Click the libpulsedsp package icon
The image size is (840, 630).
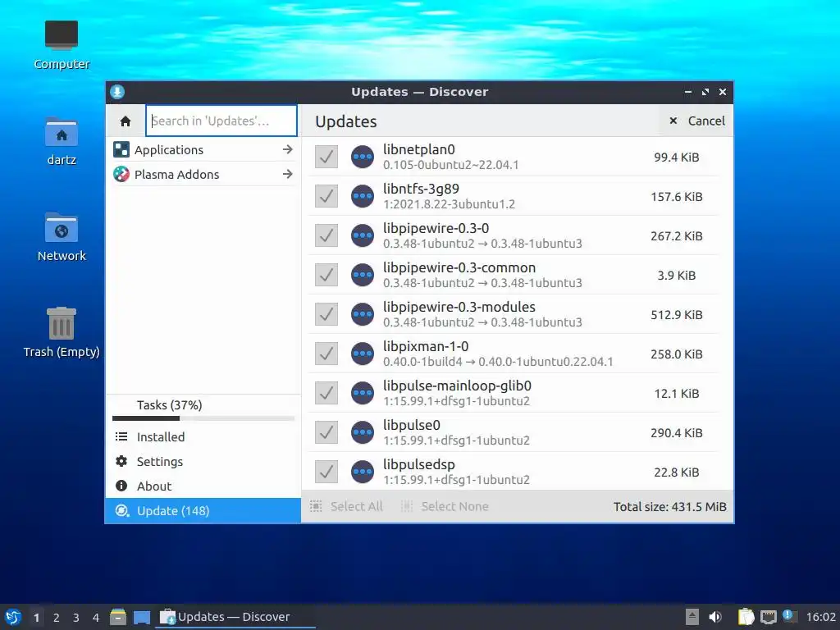pos(363,472)
